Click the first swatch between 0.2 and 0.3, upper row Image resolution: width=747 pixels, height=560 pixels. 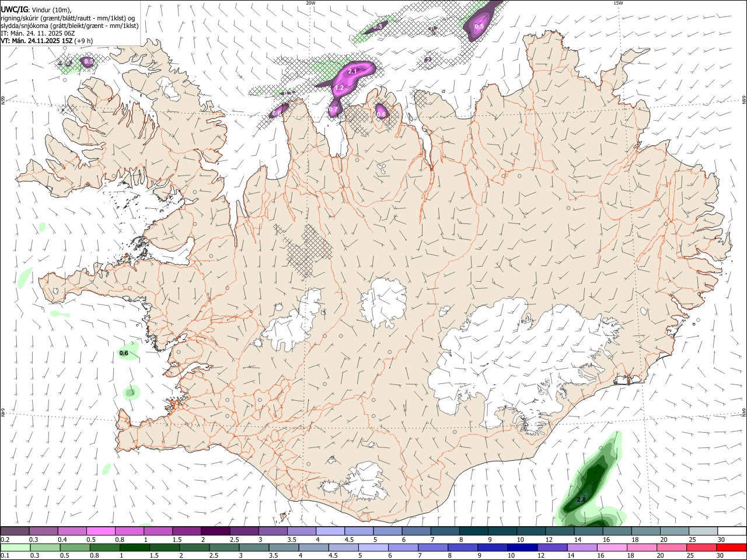pyautogui.click(x=15, y=531)
